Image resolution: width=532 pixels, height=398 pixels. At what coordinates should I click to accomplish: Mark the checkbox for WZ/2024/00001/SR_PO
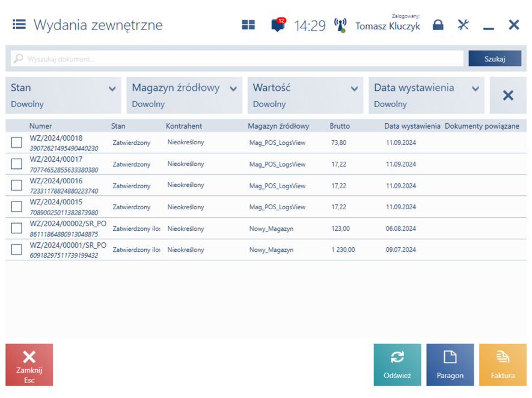pyautogui.click(x=17, y=250)
